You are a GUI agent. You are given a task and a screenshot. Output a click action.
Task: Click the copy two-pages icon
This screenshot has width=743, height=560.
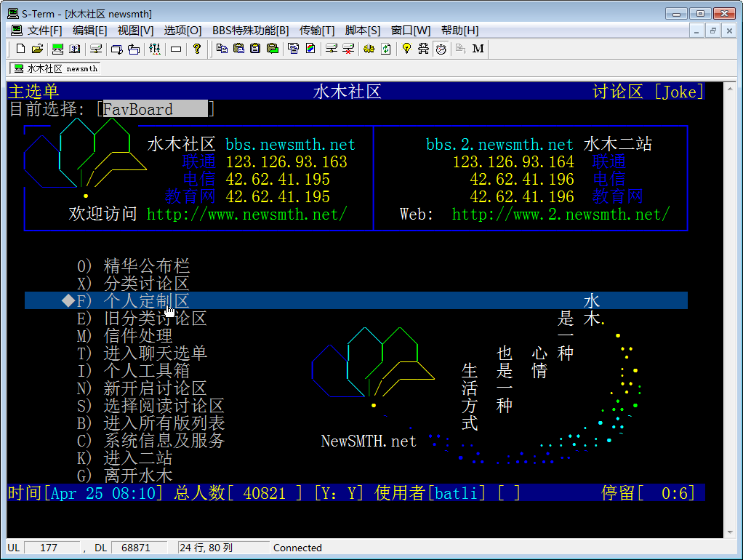[222, 49]
